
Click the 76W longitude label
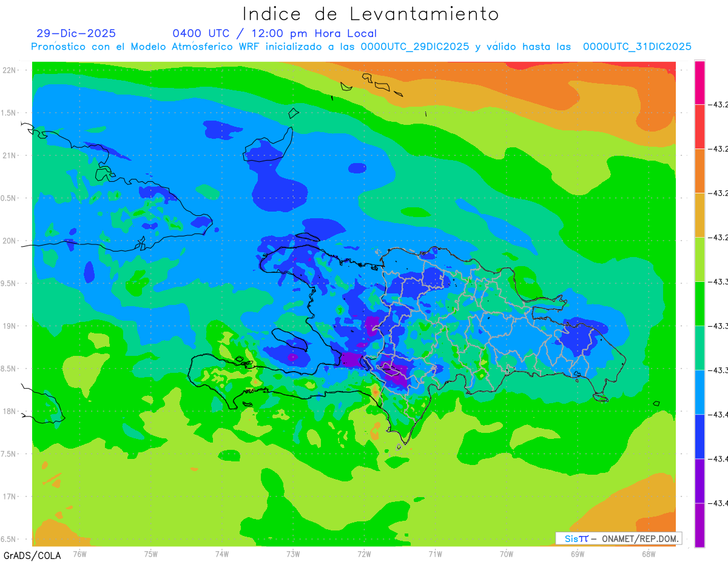[79, 554]
